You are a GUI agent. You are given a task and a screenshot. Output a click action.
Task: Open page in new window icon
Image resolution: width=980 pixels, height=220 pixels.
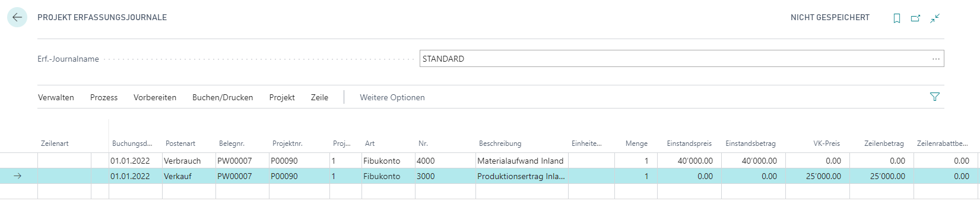pyautogui.click(x=916, y=18)
